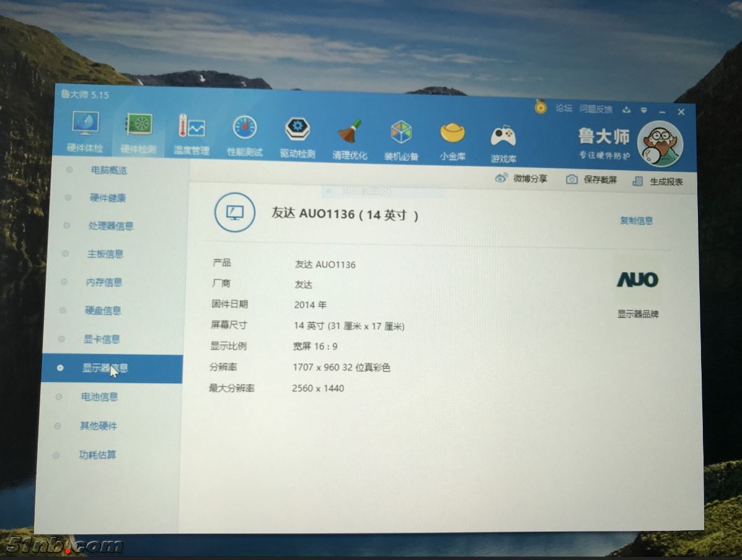Click the update download icon in title bar
Viewport: 742px width, 560px height.
tap(626, 110)
